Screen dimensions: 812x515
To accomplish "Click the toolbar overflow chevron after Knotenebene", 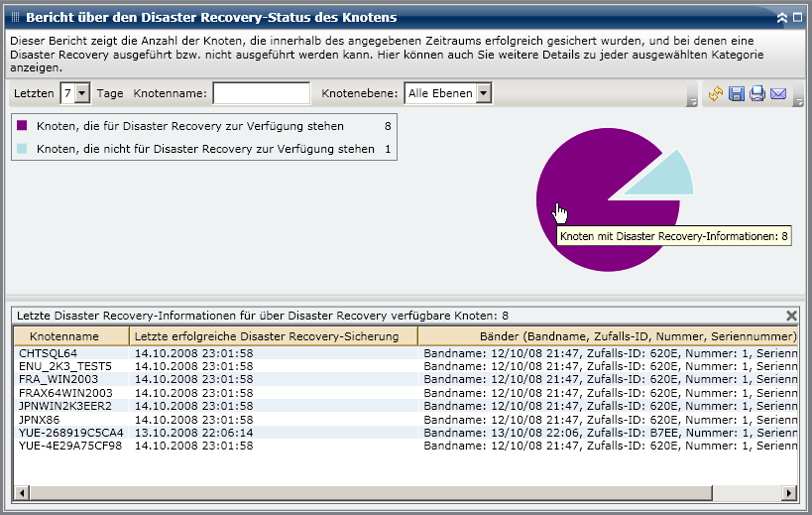I will pyautogui.click(x=692, y=102).
